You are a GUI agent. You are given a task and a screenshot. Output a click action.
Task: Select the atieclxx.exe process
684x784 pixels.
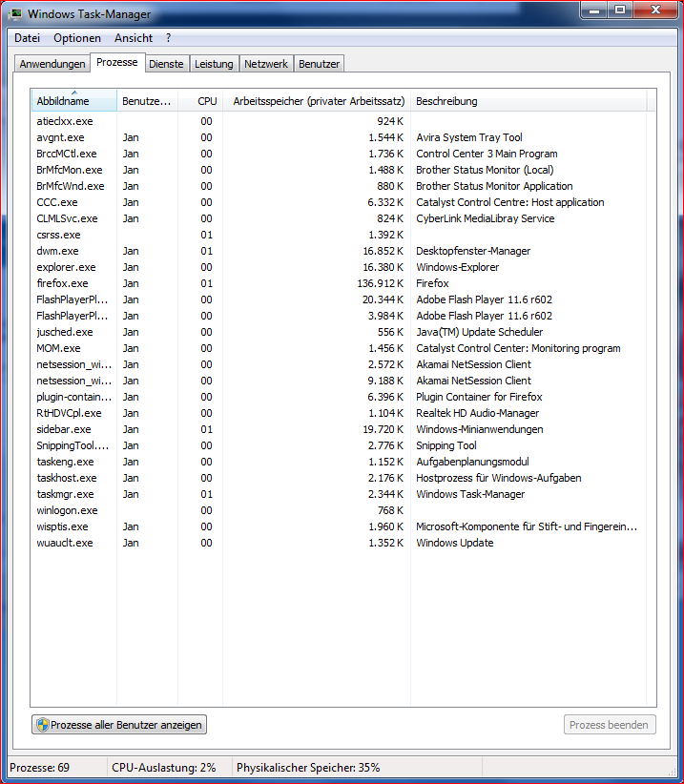coord(338,121)
